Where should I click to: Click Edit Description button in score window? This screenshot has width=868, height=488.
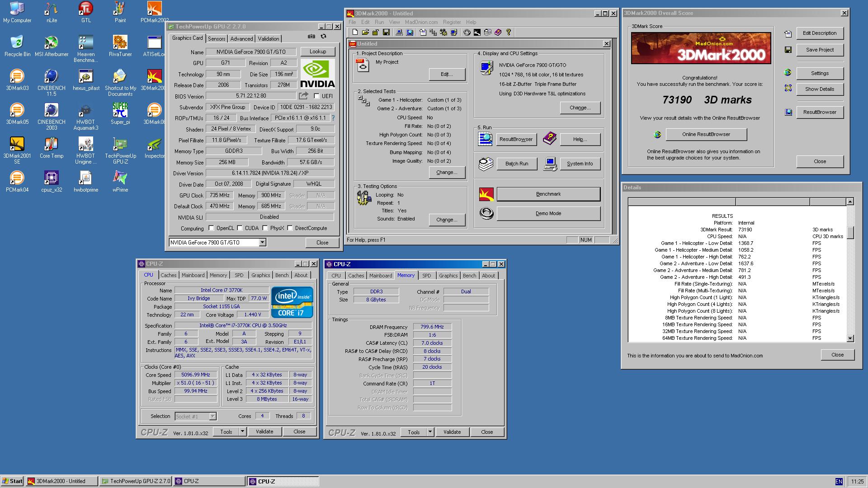(820, 33)
